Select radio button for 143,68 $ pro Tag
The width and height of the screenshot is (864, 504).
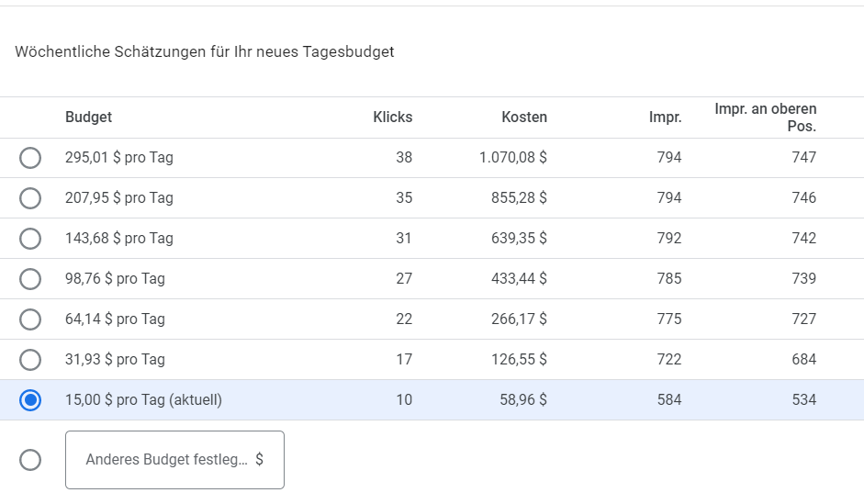pos(30,239)
